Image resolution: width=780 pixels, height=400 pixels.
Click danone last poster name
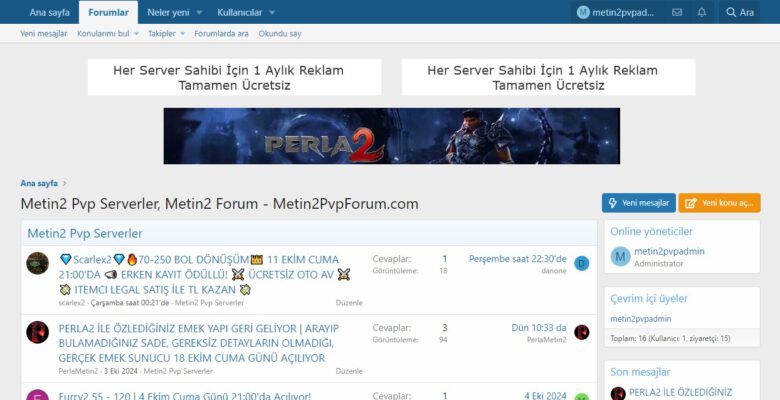tap(554, 271)
